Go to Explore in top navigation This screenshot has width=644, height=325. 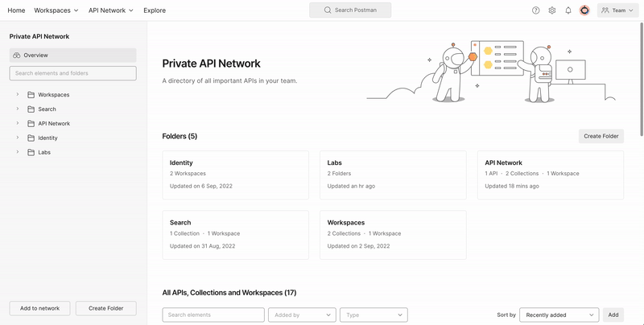155,10
